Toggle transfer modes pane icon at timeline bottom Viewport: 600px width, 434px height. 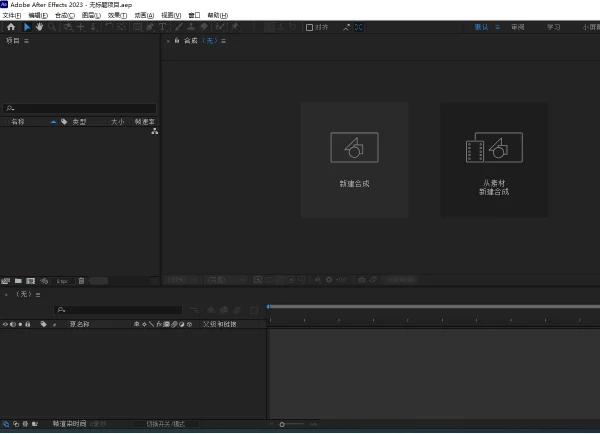click(x=16, y=424)
